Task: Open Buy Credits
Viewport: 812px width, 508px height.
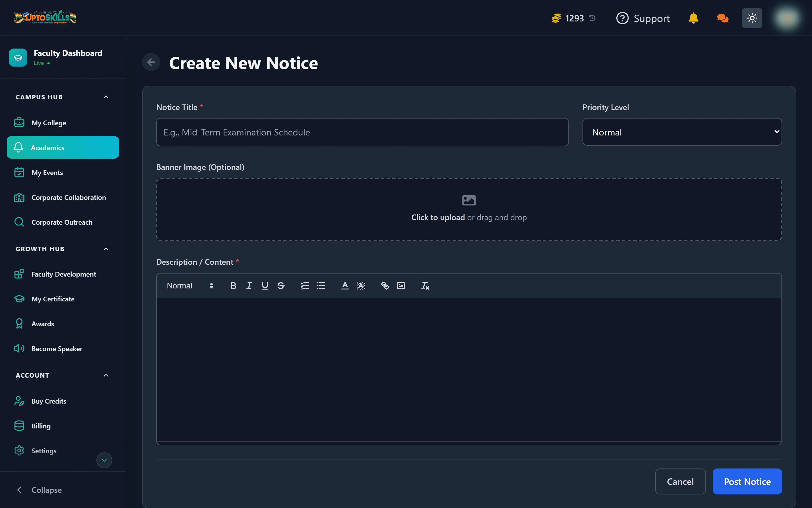Action: click(x=63, y=401)
